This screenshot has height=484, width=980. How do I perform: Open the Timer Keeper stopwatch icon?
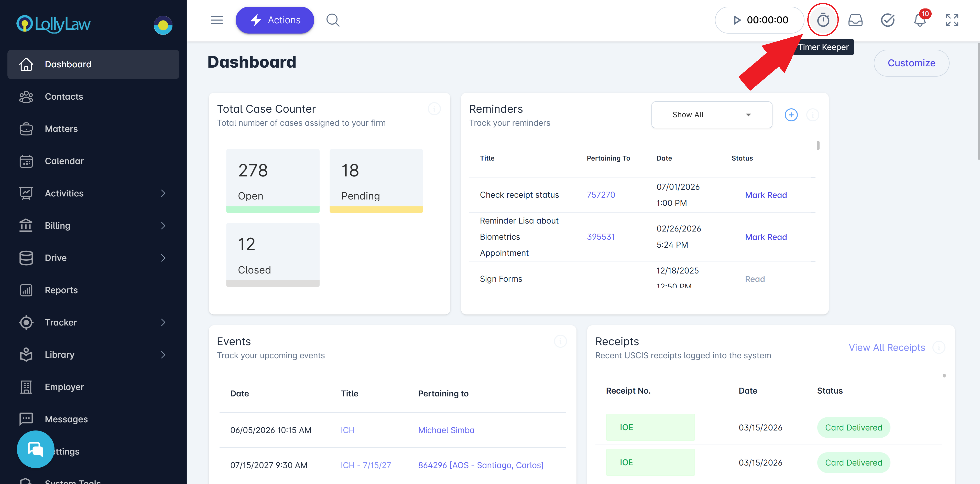coord(823,20)
